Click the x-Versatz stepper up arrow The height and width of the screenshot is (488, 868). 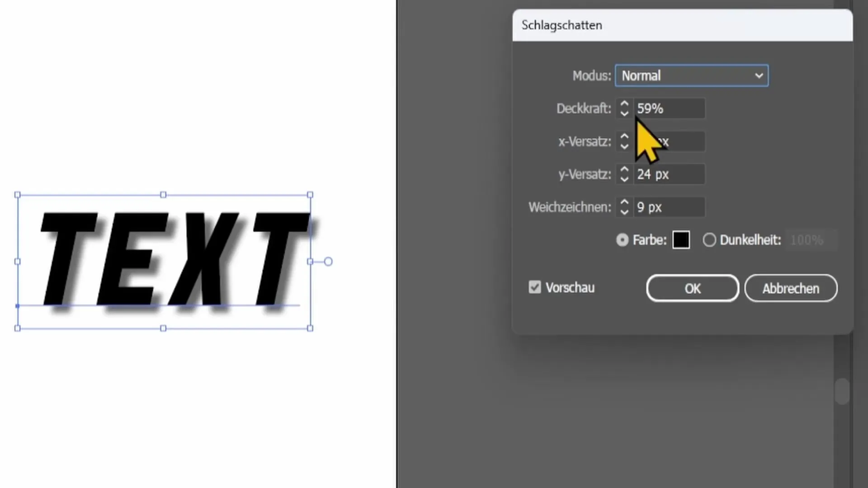[x=623, y=136]
